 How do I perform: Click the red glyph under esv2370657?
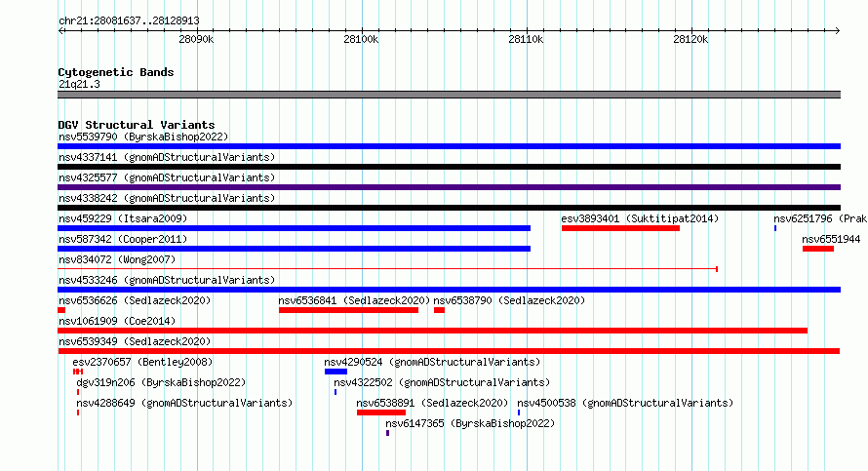coord(77,372)
